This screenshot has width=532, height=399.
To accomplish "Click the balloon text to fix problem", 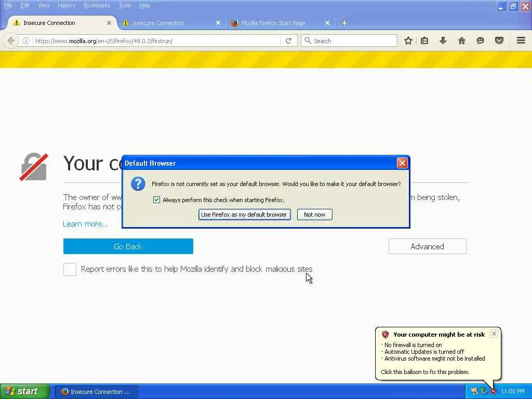I will 425,372.
